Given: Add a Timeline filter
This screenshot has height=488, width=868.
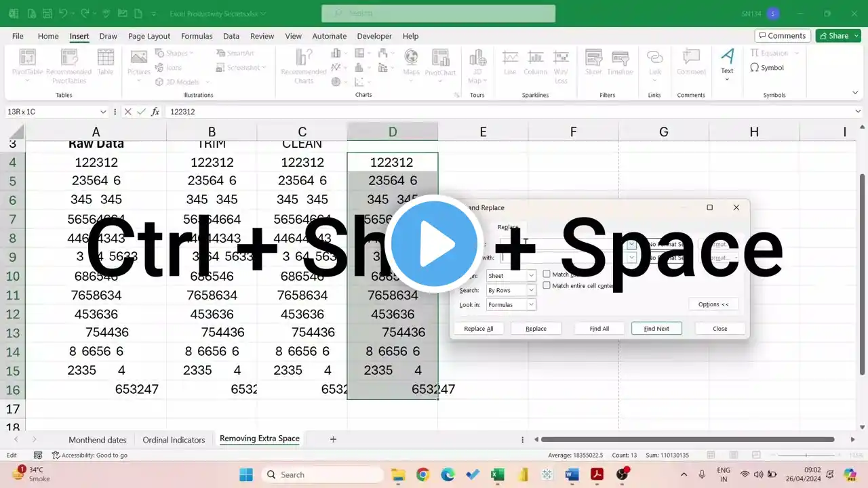Looking at the screenshot, I should click(620, 62).
